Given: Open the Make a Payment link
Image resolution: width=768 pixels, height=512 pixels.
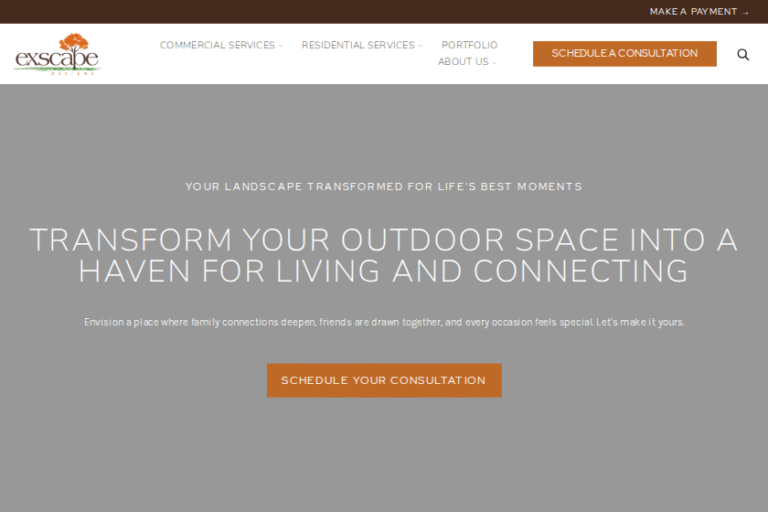Looking at the screenshot, I should coord(694,12).
